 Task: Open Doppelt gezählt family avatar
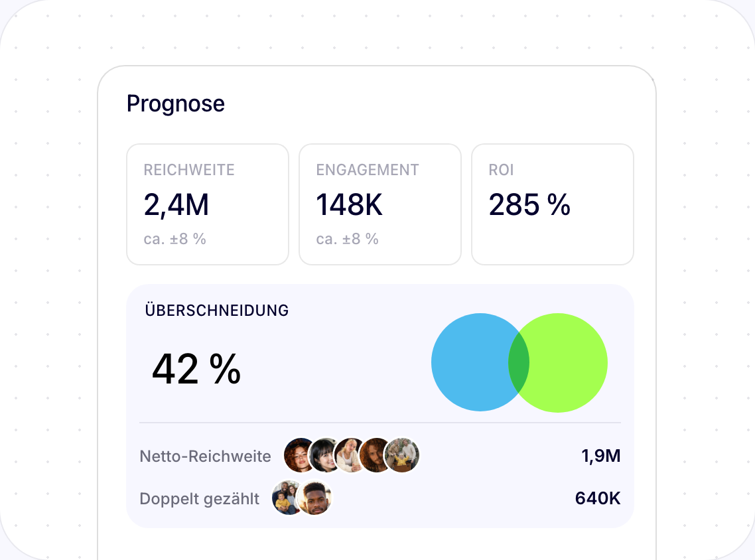click(x=285, y=498)
